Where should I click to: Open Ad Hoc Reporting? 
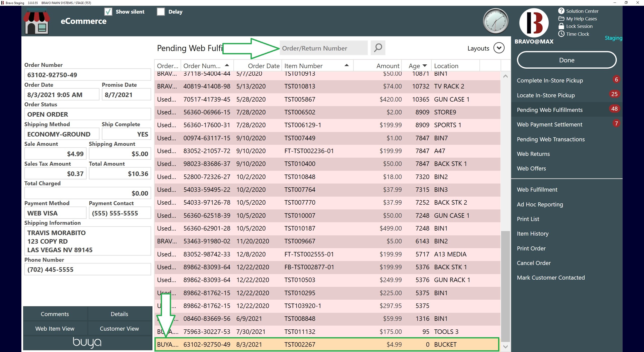tap(540, 204)
